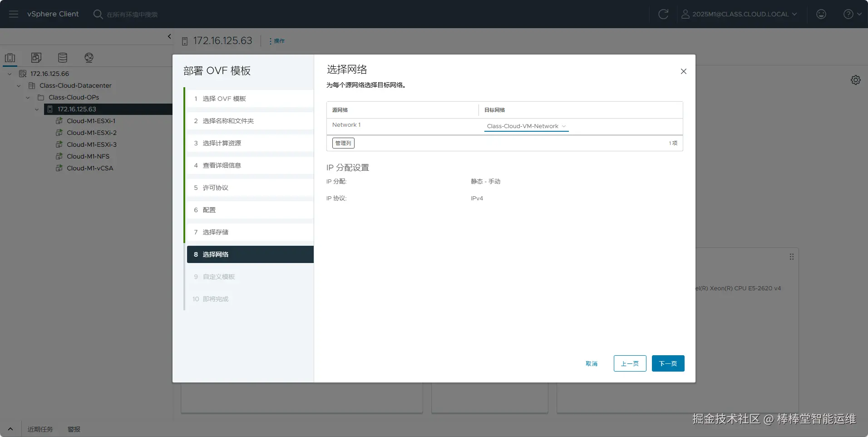
Task: Open the feedback smiley icon
Action: pyautogui.click(x=821, y=14)
